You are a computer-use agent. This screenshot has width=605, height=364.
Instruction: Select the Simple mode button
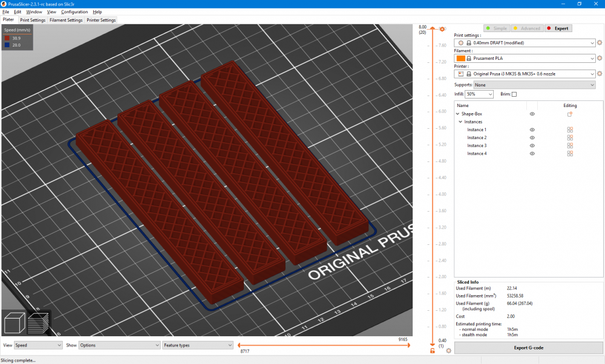496,28
